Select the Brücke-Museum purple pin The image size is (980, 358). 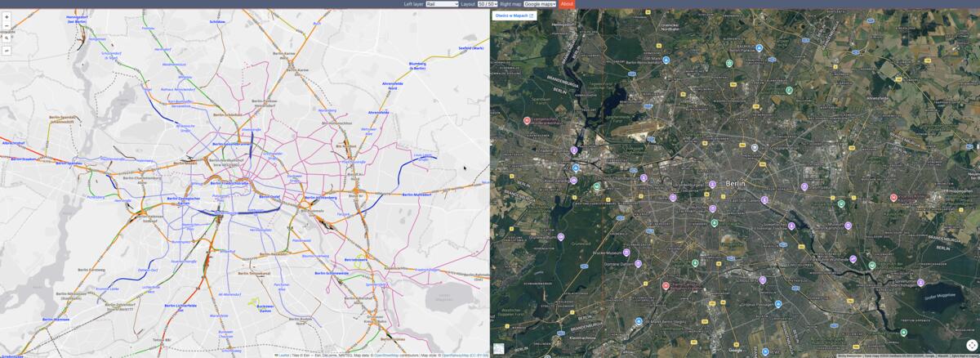(626, 253)
